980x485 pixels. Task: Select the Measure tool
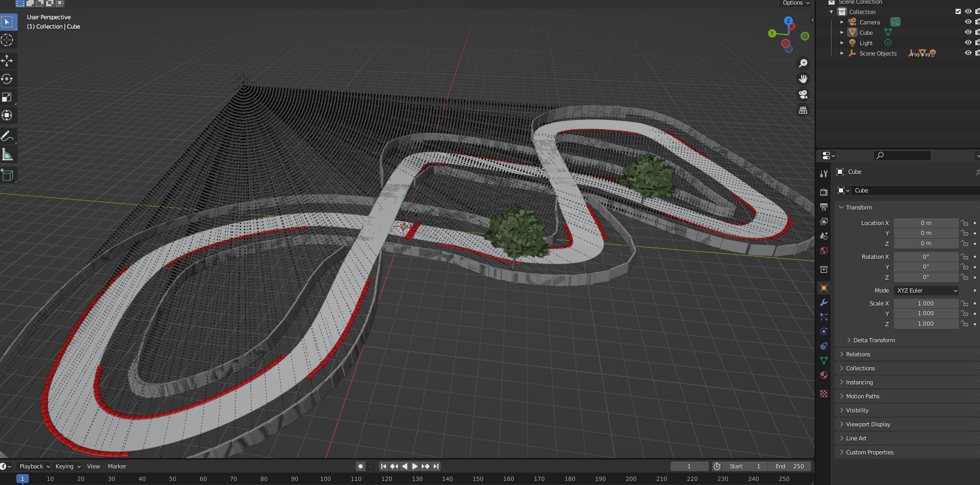click(x=7, y=154)
